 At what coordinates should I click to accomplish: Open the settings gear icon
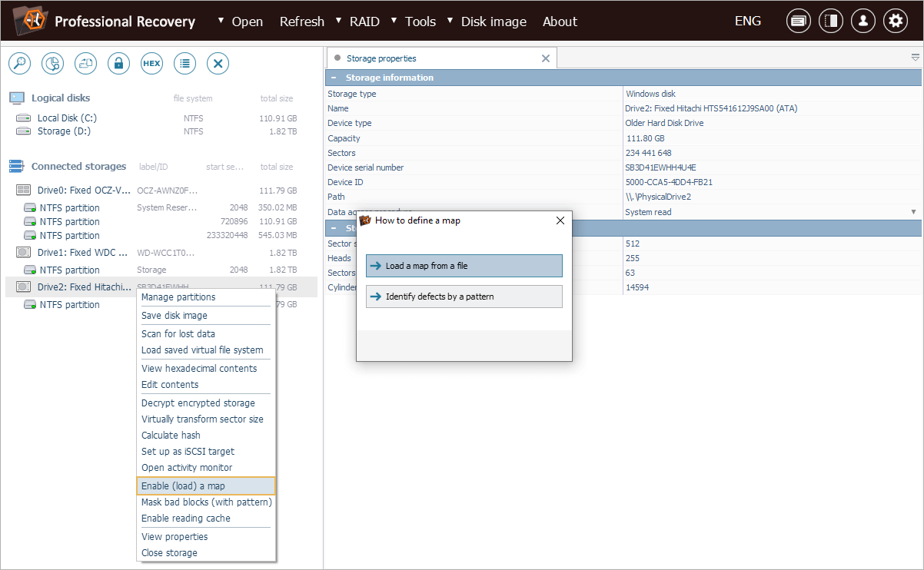[896, 22]
